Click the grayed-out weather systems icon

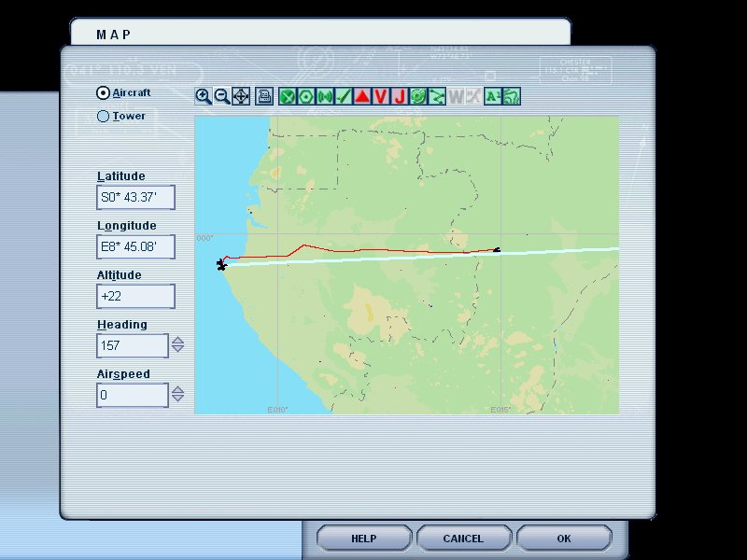pyautogui.click(x=474, y=97)
